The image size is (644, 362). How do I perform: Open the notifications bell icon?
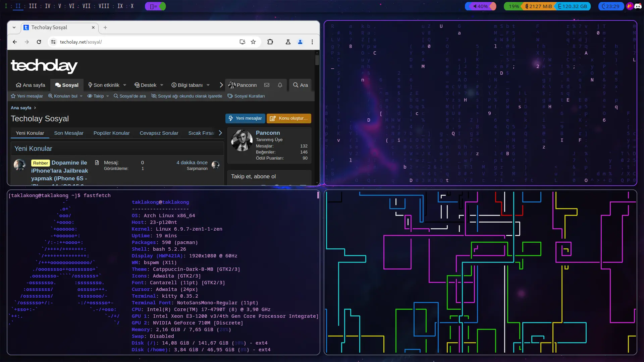pos(280,85)
